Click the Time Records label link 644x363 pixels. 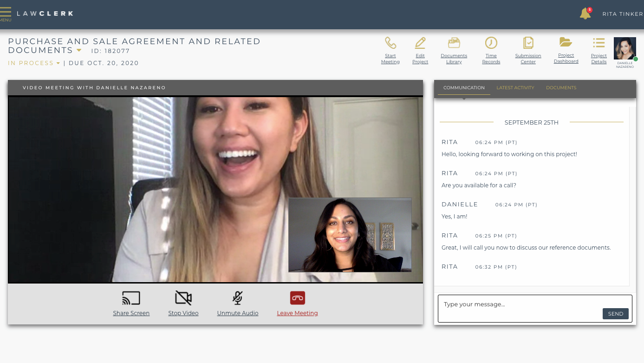click(491, 59)
